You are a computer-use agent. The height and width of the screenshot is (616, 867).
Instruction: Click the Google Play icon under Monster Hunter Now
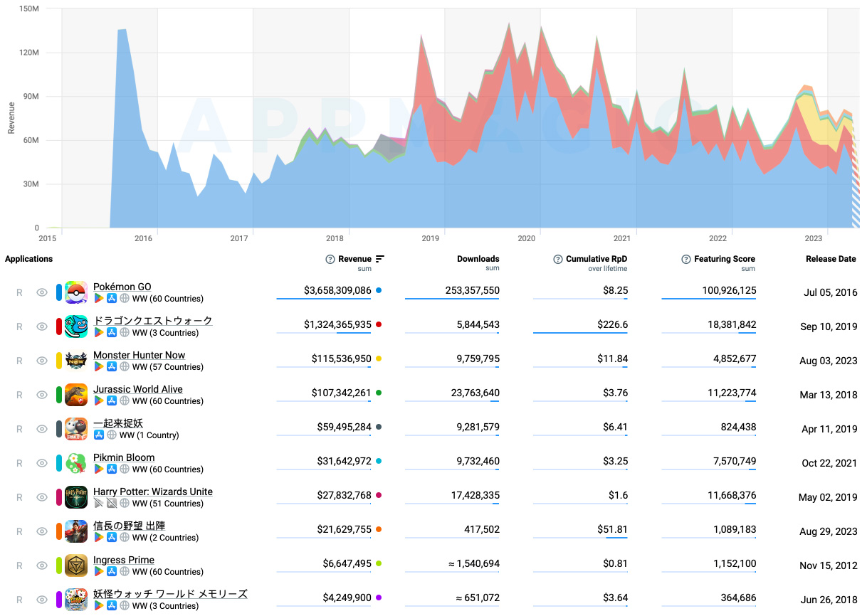coord(98,367)
